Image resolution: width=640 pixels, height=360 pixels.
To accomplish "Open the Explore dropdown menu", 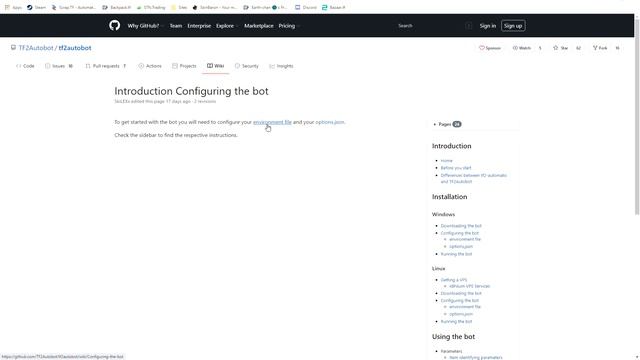I will click(227, 26).
